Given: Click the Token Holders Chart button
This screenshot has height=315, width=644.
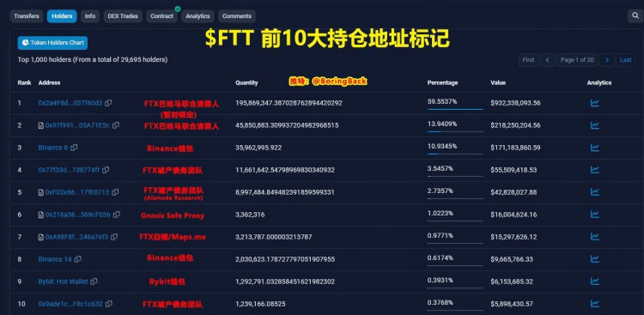Looking at the screenshot, I should tap(52, 43).
